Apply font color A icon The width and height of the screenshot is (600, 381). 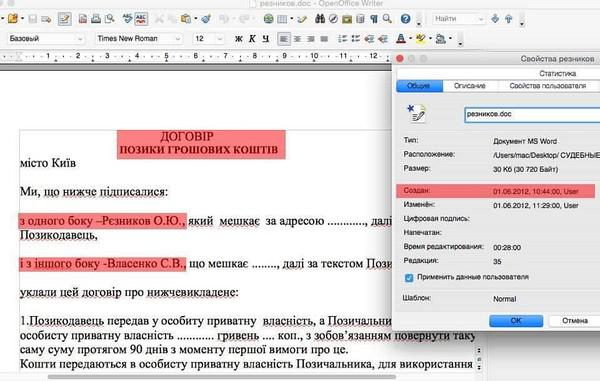(x=401, y=39)
